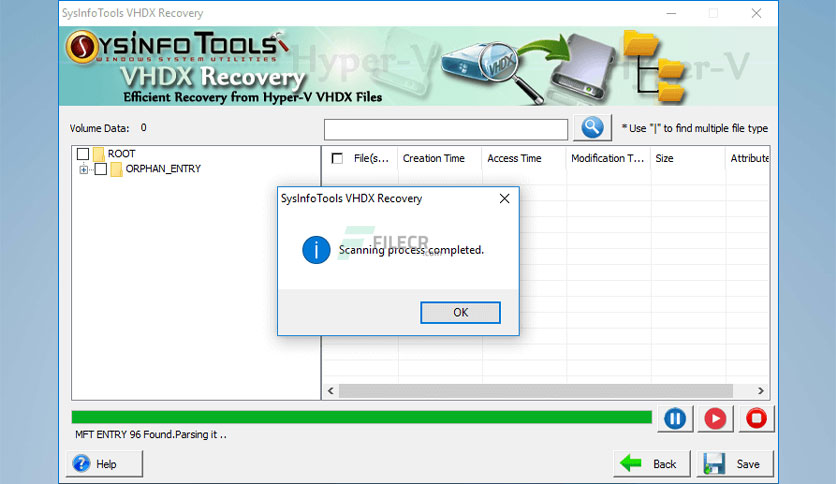Minimize the SysInfoTools VHDX Recovery window
The image size is (836, 484).
point(671,13)
